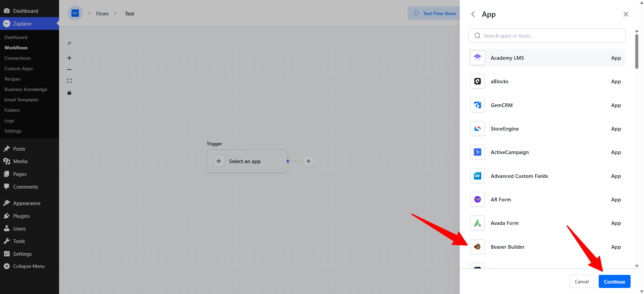Click the Continue button
Viewport: 644px width, 294px height.
(614, 282)
